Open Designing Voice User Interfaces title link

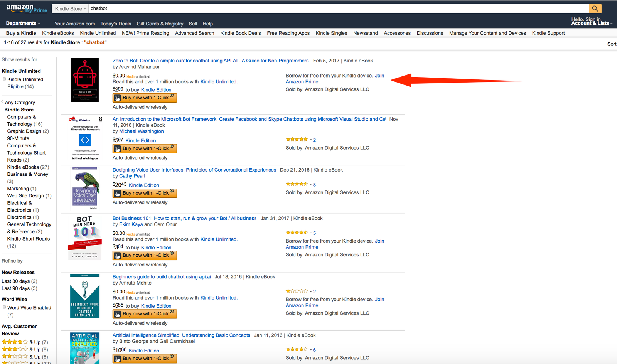point(194,170)
